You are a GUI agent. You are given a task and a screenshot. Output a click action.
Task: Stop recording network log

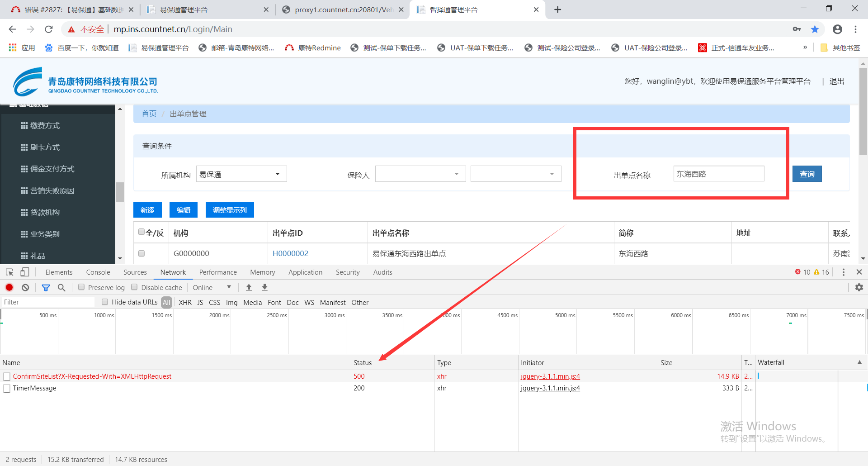pyautogui.click(x=9, y=287)
